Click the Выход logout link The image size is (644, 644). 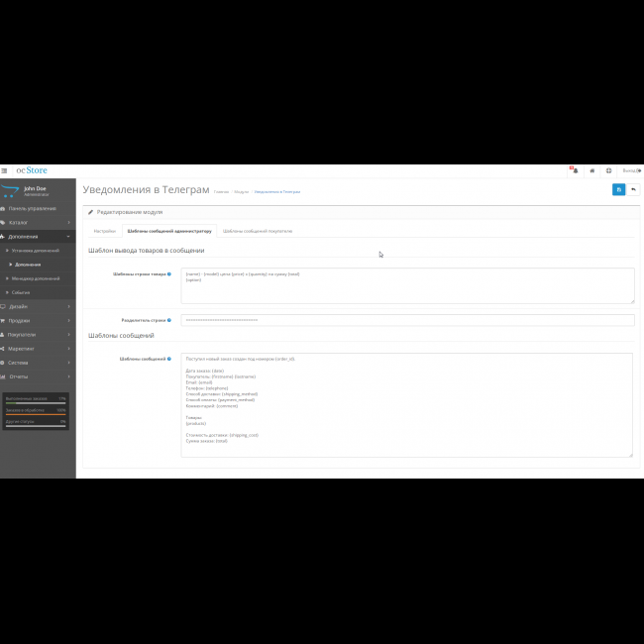click(x=630, y=170)
